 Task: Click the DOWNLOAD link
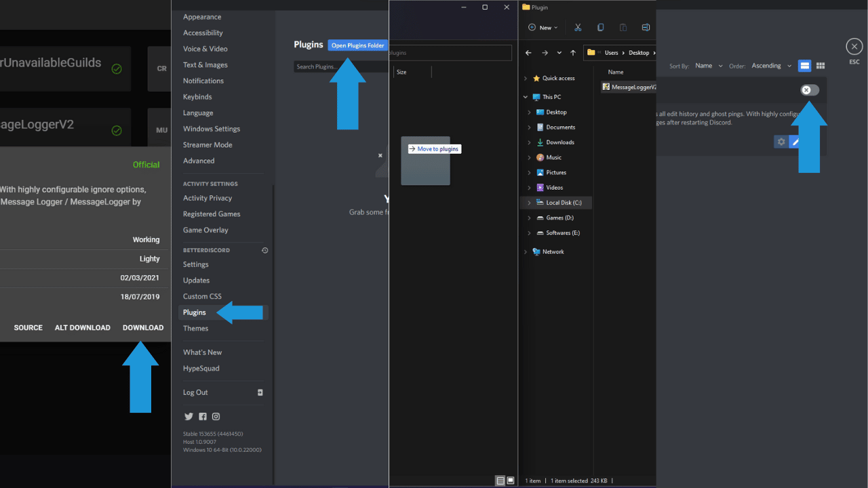143,327
